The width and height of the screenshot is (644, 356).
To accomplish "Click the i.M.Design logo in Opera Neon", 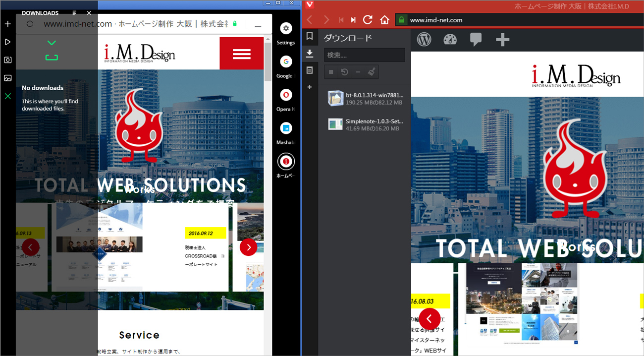I will click(140, 53).
